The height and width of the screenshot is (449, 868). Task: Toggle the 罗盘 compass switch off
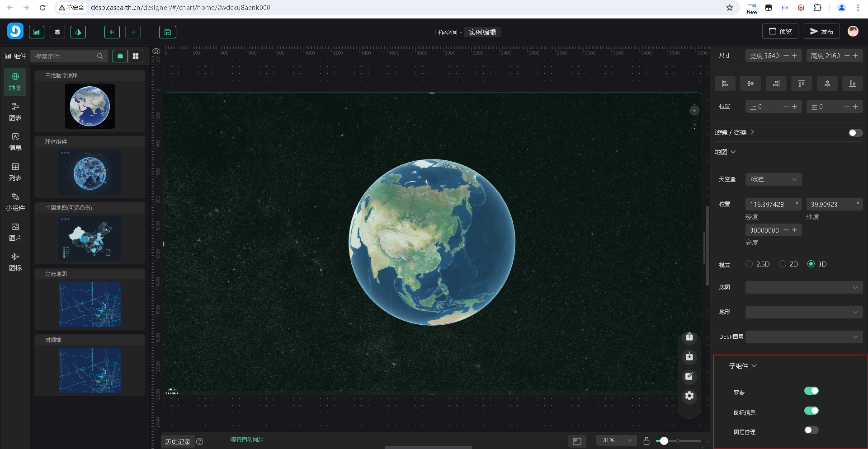click(811, 391)
